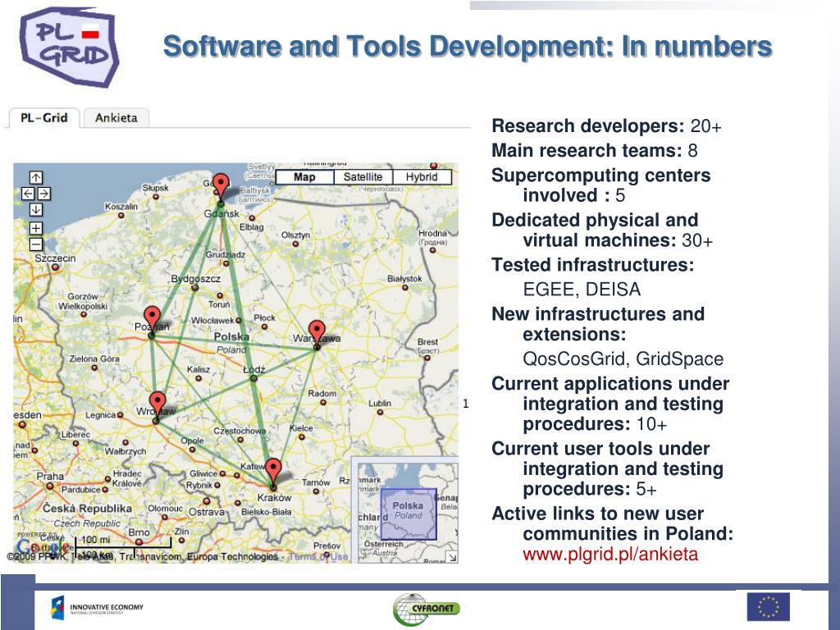Click the 'QosCosGrid, GridSpace' text

[623, 359]
